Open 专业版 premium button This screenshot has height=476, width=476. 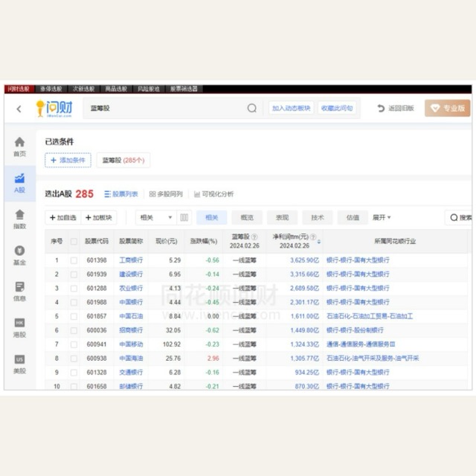click(x=448, y=108)
